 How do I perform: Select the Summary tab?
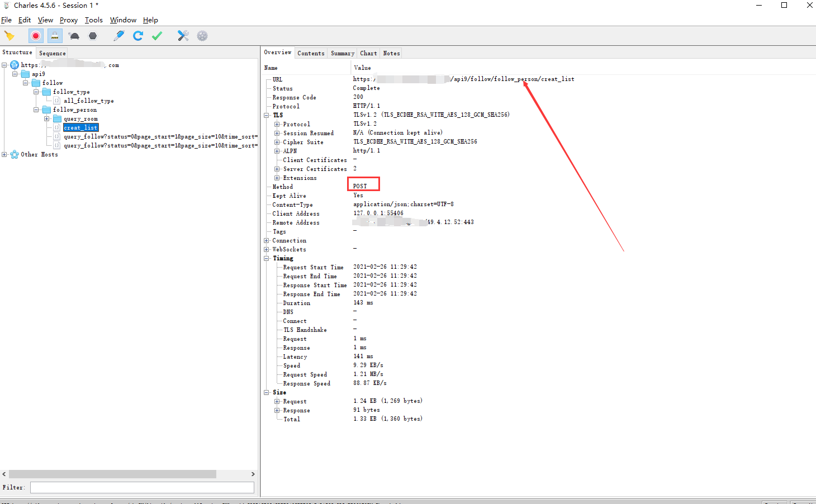pyautogui.click(x=343, y=53)
